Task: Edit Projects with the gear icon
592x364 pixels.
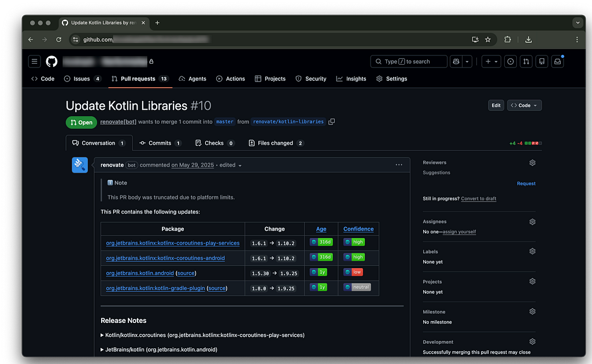Action: [x=532, y=281]
